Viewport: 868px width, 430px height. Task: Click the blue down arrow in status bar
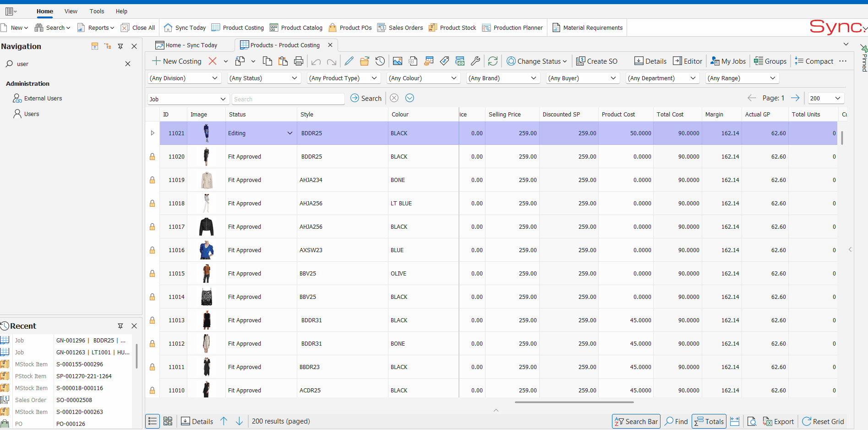pos(239,421)
